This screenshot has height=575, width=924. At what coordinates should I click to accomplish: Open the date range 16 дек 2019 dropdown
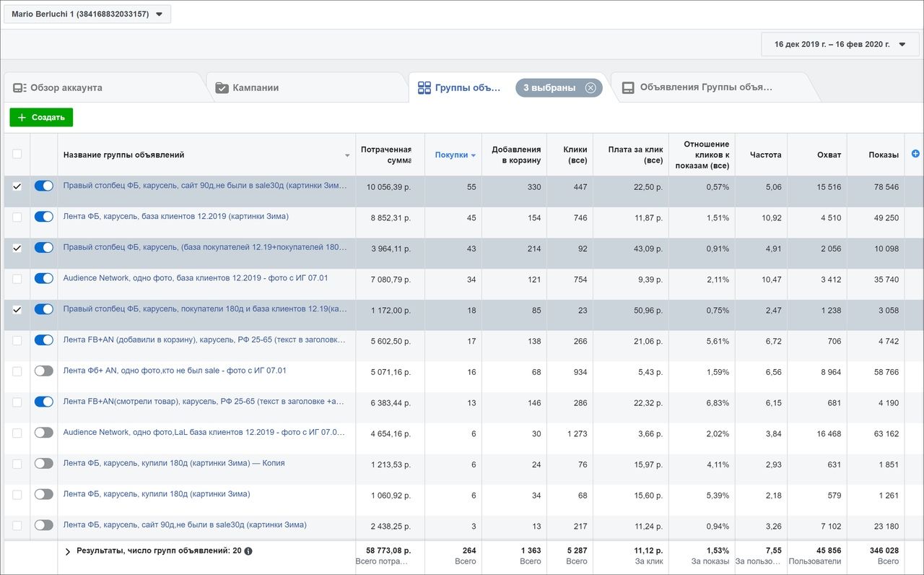(x=840, y=44)
